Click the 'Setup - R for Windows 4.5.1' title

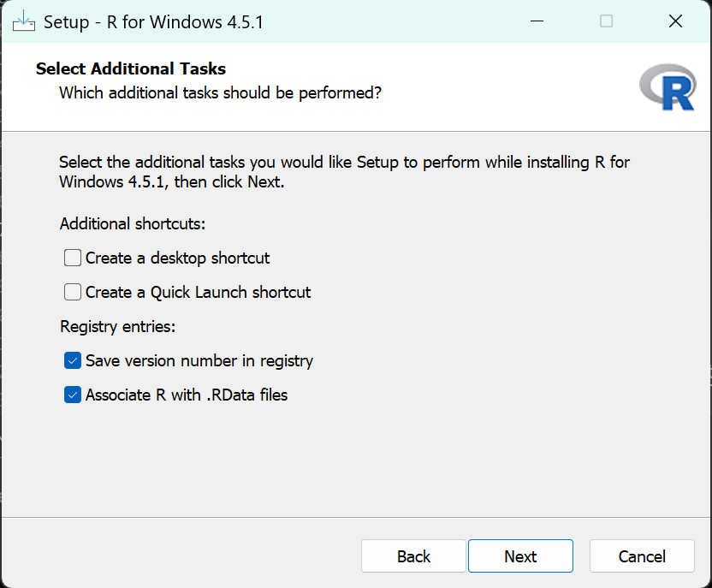tap(153, 22)
